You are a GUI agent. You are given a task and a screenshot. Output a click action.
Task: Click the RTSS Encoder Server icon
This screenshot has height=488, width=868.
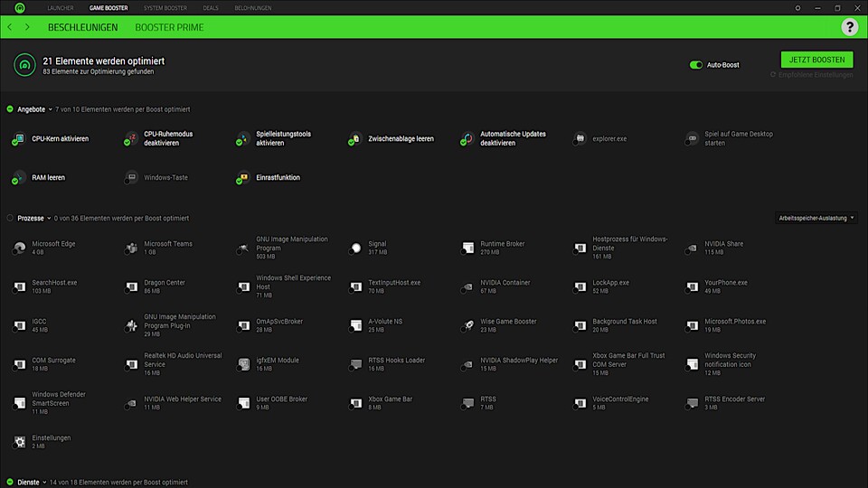click(692, 403)
